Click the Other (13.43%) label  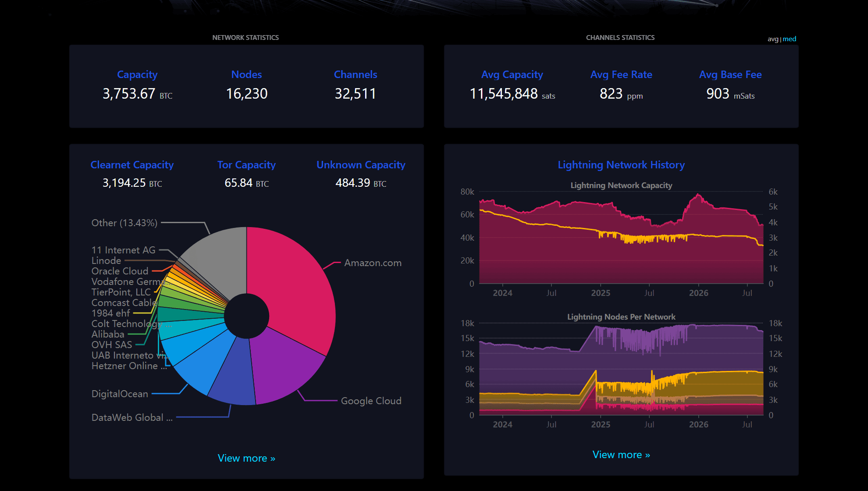[x=124, y=223]
